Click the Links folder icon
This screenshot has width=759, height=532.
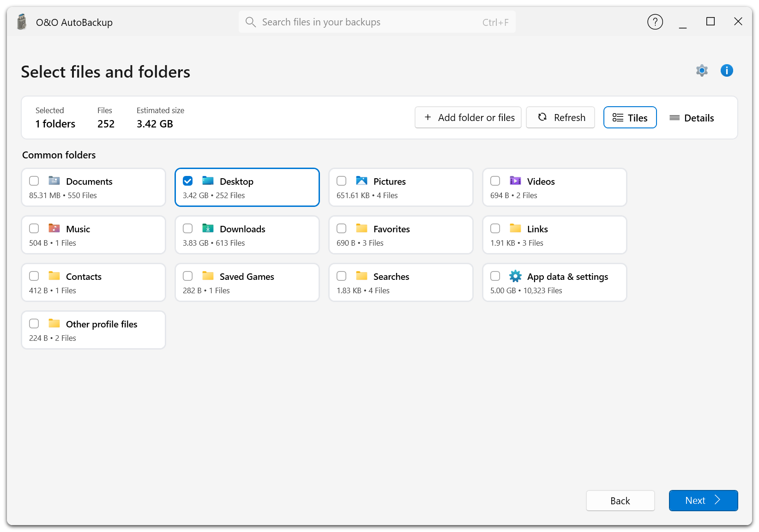click(x=515, y=228)
